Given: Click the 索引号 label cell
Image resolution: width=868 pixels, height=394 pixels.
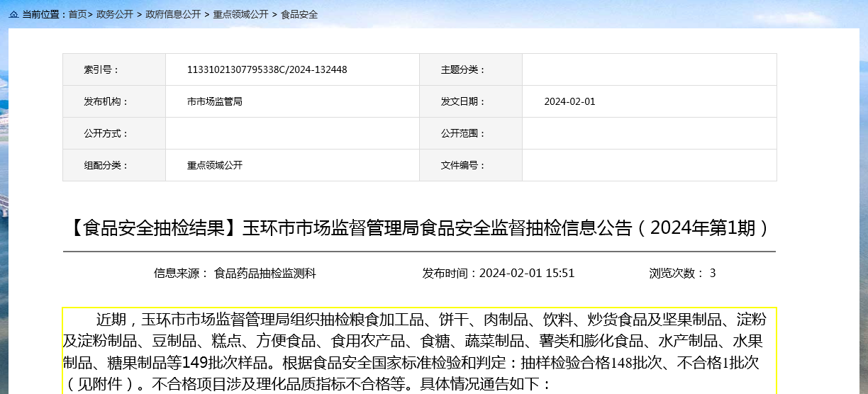Looking at the screenshot, I should coord(102,69).
